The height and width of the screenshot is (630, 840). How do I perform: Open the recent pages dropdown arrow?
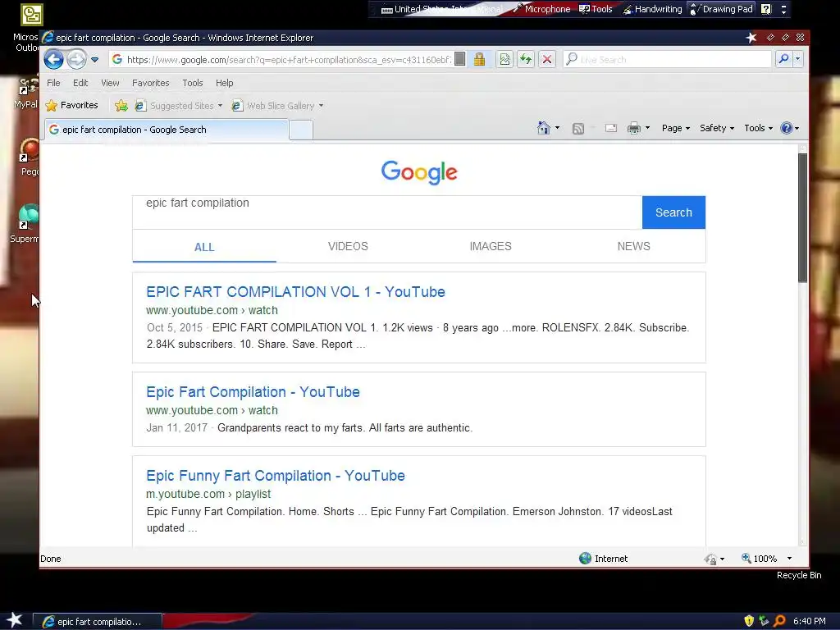pos(95,59)
